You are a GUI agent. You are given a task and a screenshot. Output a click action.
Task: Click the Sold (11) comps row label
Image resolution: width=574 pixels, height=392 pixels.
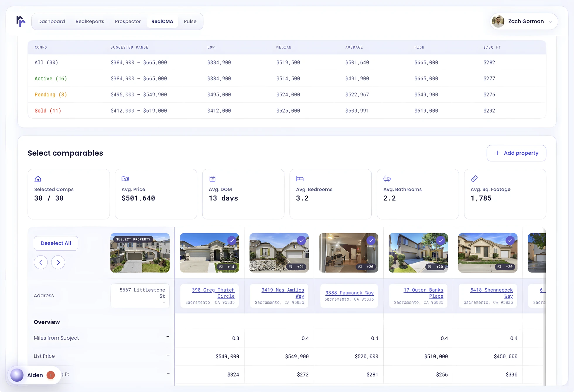[48, 111]
